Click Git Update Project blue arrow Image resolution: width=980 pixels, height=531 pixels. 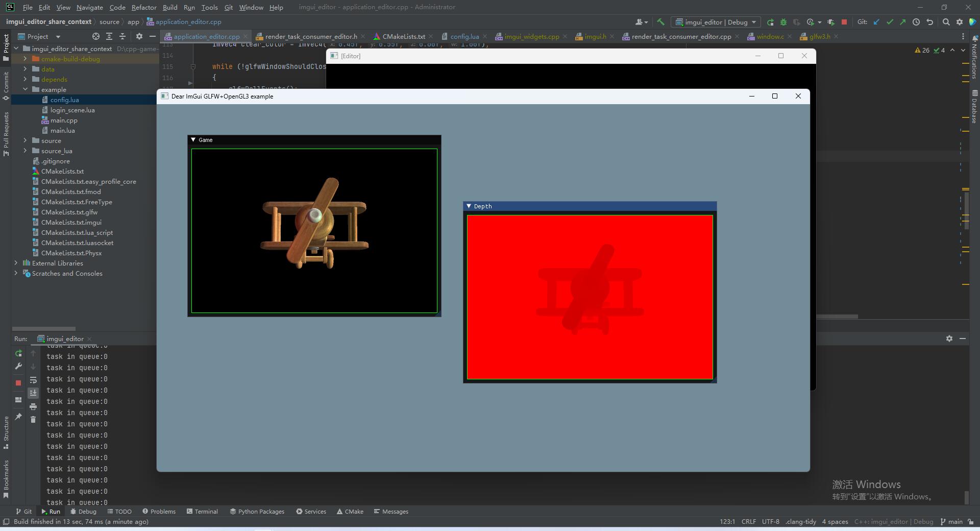pyautogui.click(x=876, y=22)
